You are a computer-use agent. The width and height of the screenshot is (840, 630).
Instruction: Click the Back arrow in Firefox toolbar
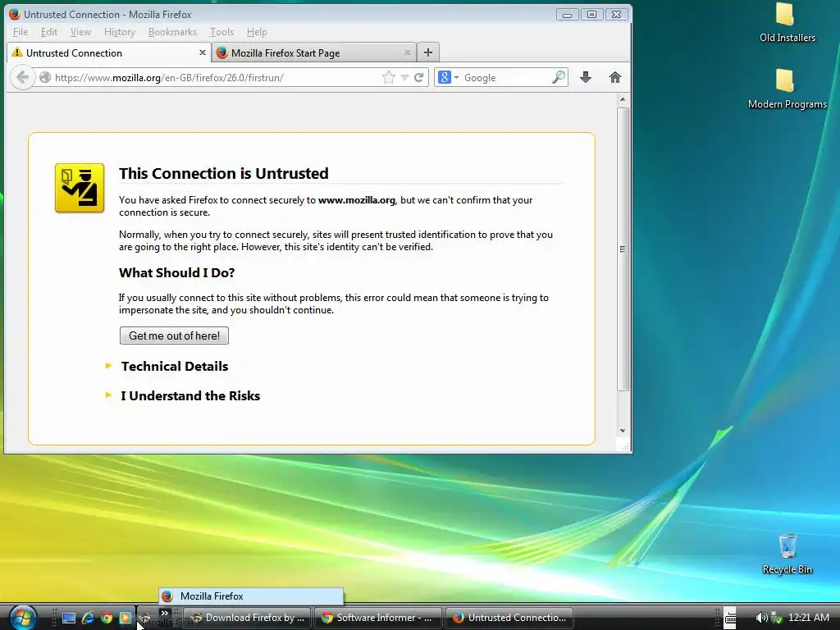[x=22, y=78]
